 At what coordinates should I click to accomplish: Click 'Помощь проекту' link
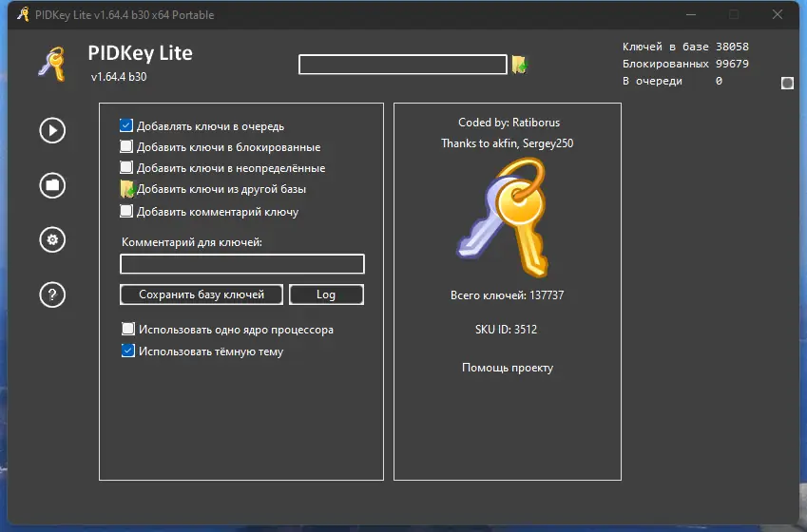pos(508,368)
